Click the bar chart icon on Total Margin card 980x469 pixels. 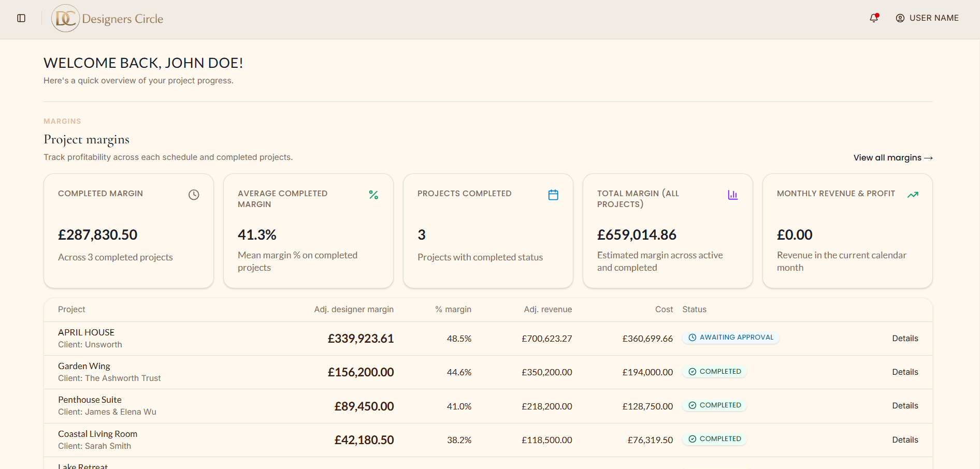pyautogui.click(x=733, y=195)
